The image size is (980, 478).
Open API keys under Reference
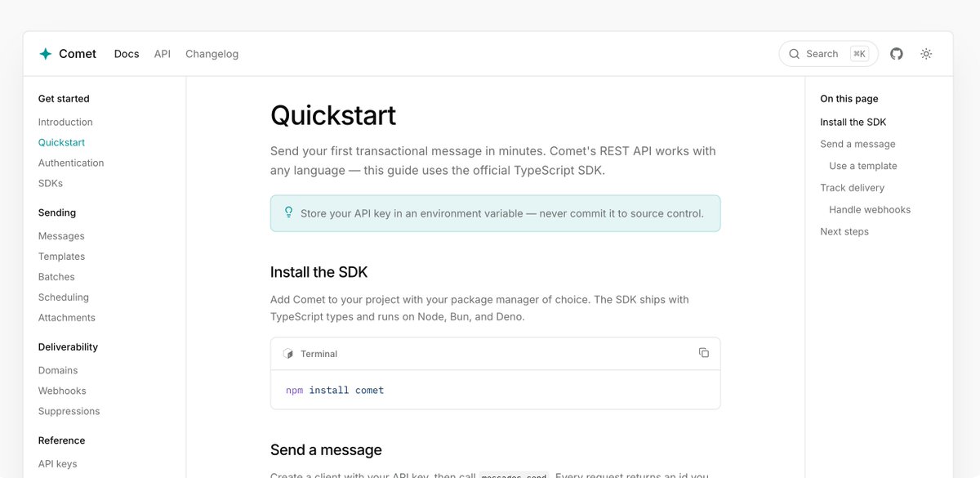(57, 464)
